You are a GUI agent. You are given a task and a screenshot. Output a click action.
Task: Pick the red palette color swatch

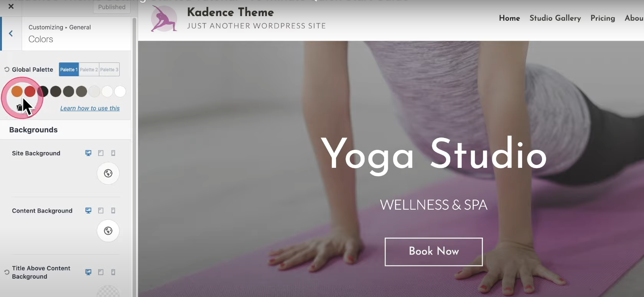(30, 92)
